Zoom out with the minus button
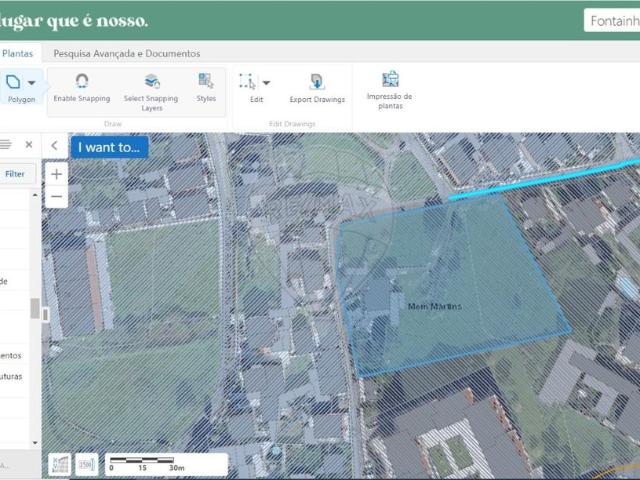 pos(56,196)
